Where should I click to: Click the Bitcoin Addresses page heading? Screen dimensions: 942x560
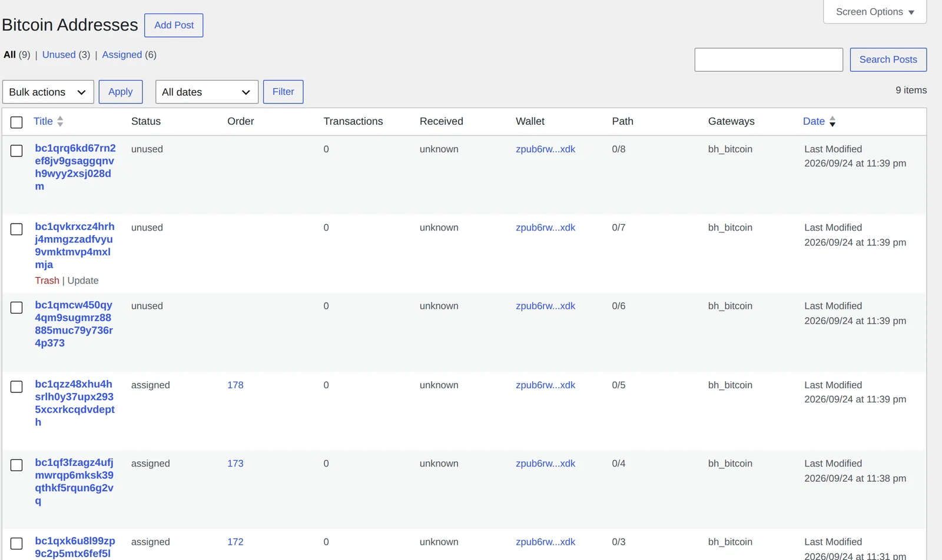coord(70,25)
